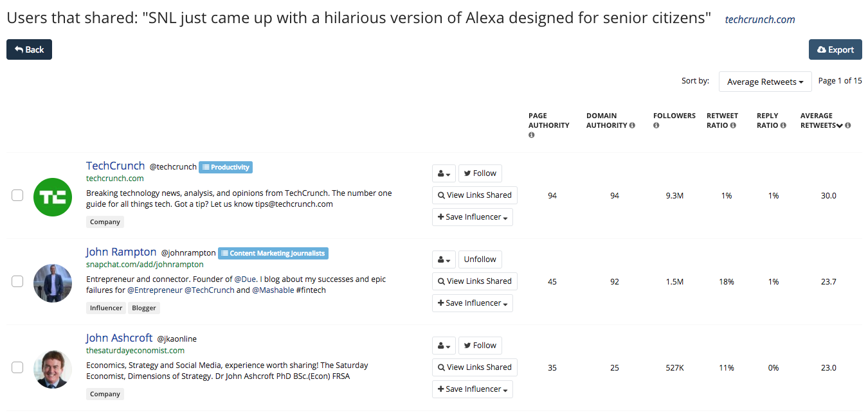
Task: Select the TechCrunch row checkbox
Action: (17, 195)
